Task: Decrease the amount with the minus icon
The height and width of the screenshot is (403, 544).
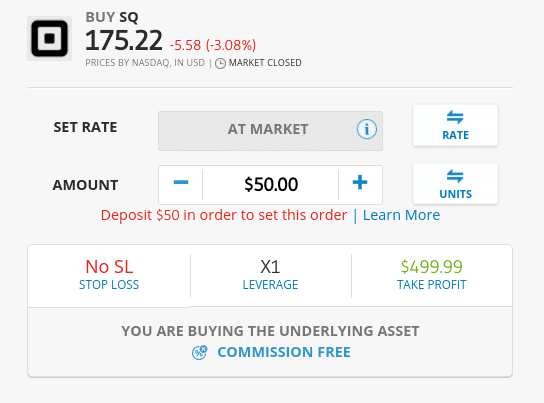Action: click(x=181, y=182)
